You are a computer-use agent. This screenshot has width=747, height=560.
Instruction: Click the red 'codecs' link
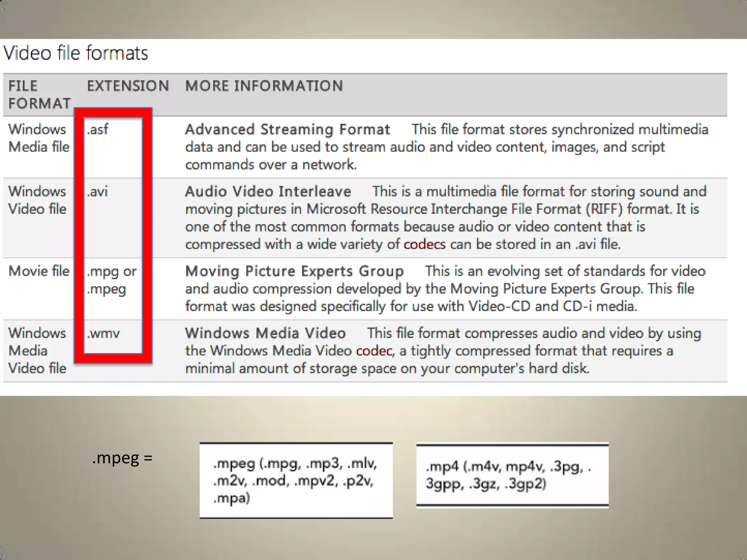coord(424,244)
